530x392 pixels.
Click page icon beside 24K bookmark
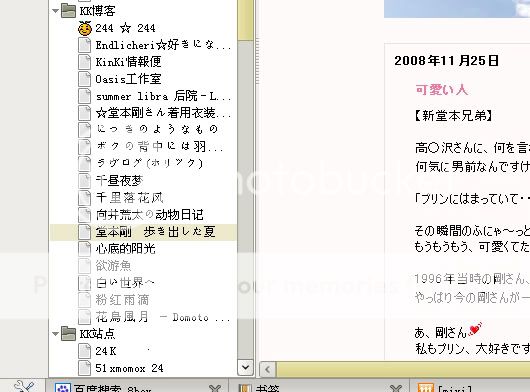(85, 351)
